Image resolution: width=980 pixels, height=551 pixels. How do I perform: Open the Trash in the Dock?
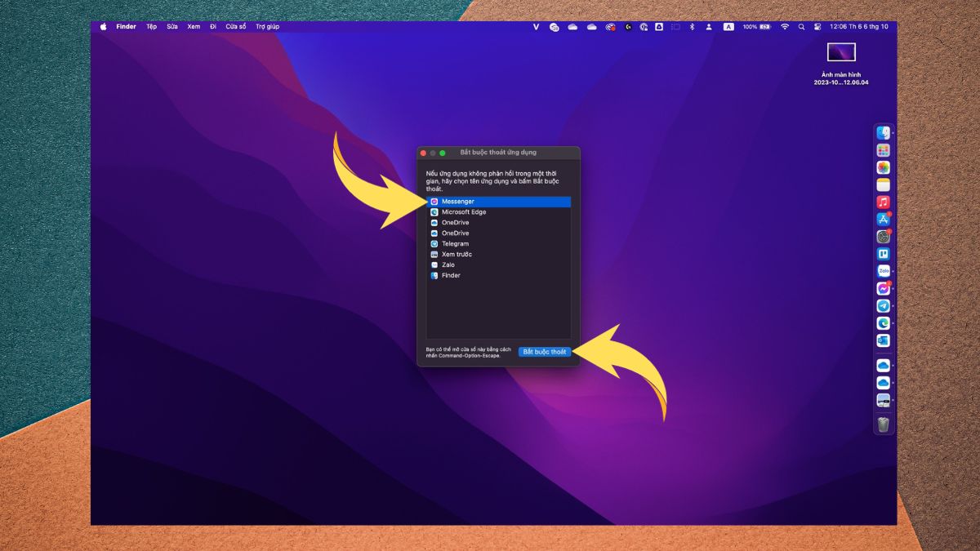(x=883, y=424)
